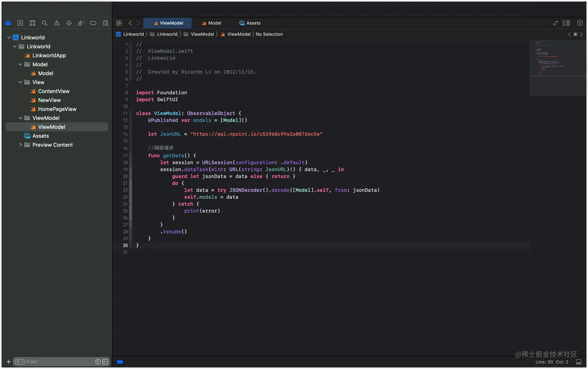
Task: Click ViewModel folder in jump bar
Action: coord(198,34)
